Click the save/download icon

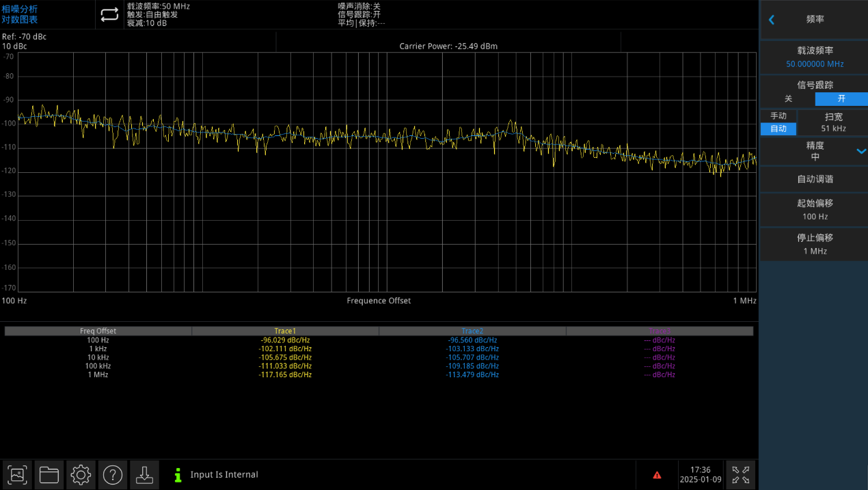144,474
